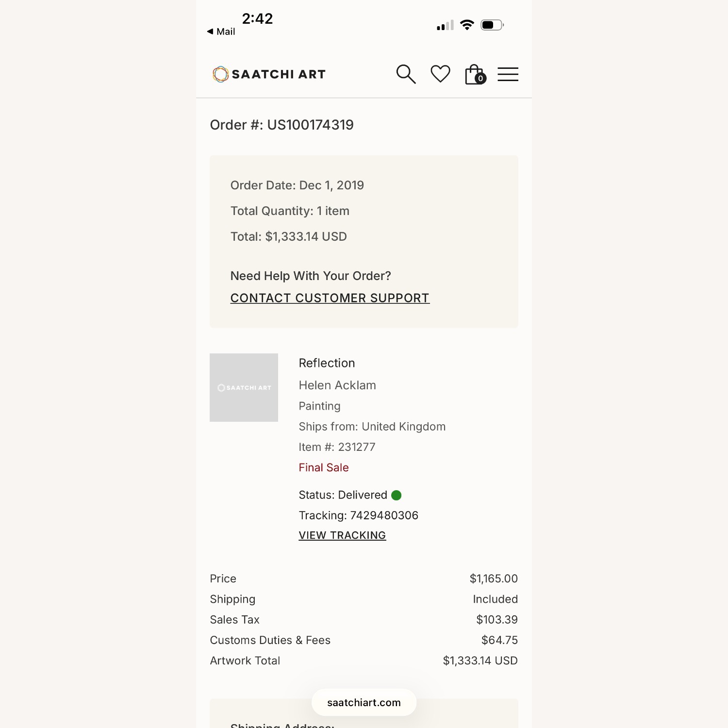Image resolution: width=728 pixels, height=728 pixels.
Task: Tap the Reflection artwork title
Action: point(327,363)
